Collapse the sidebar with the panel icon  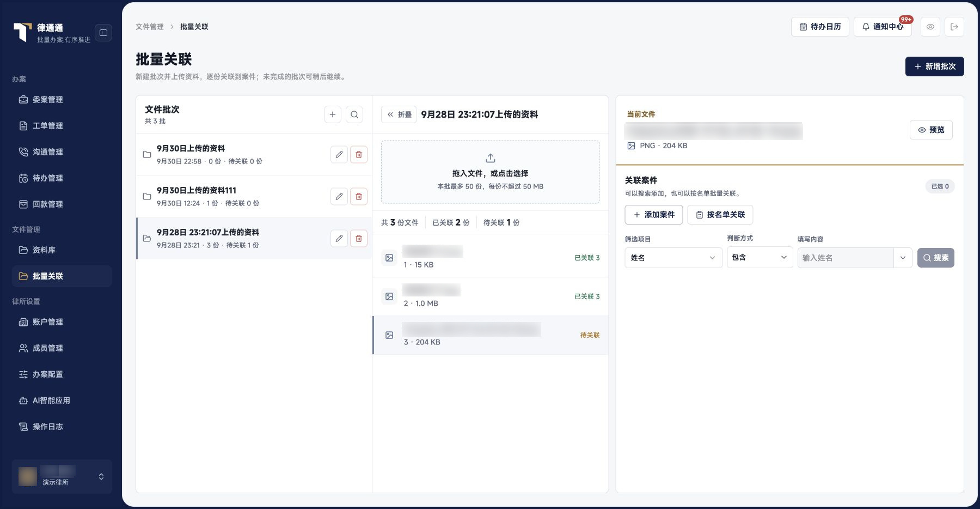point(103,33)
